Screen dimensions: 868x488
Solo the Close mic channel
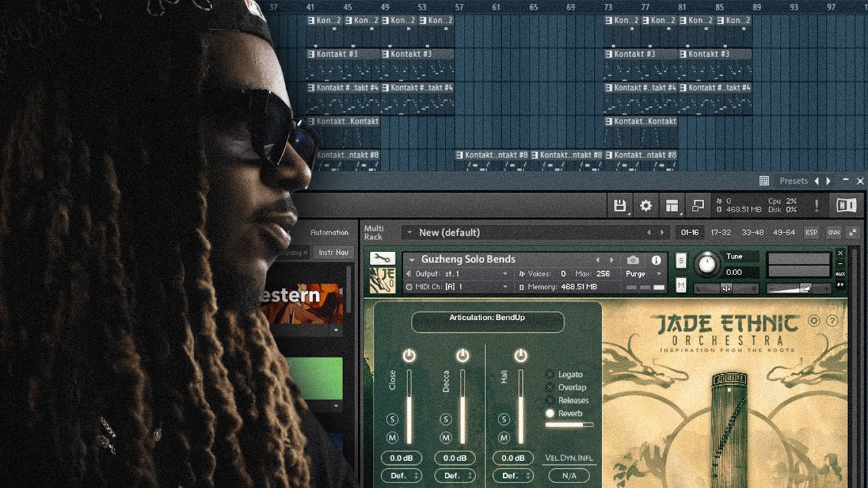click(x=392, y=420)
